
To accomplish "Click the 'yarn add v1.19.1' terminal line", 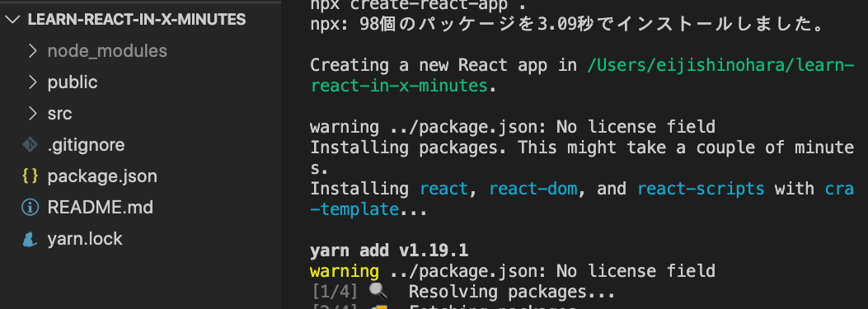I will 389,250.
